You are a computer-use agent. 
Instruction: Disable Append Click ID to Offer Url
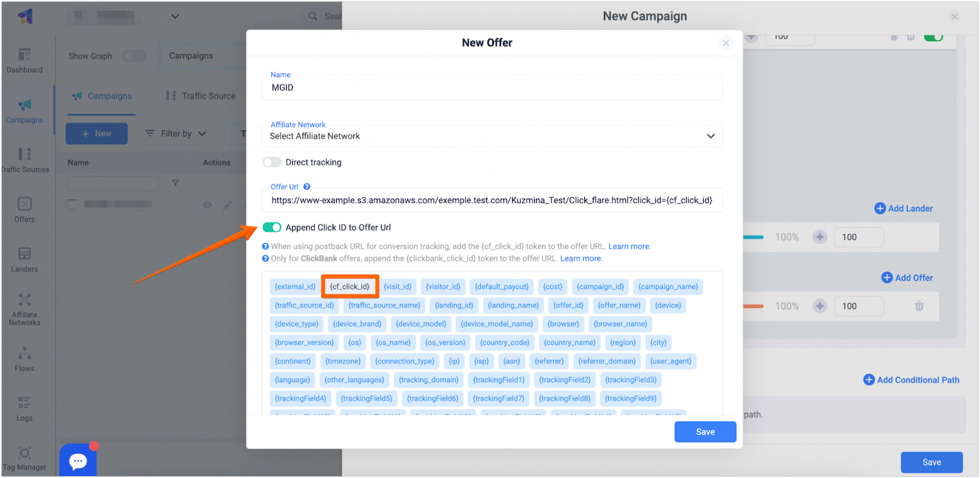[272, 227]
